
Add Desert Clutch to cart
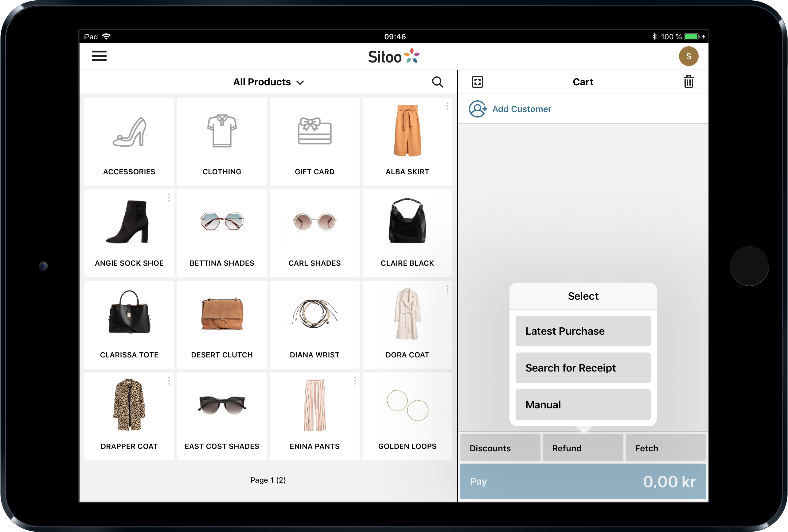222,325
